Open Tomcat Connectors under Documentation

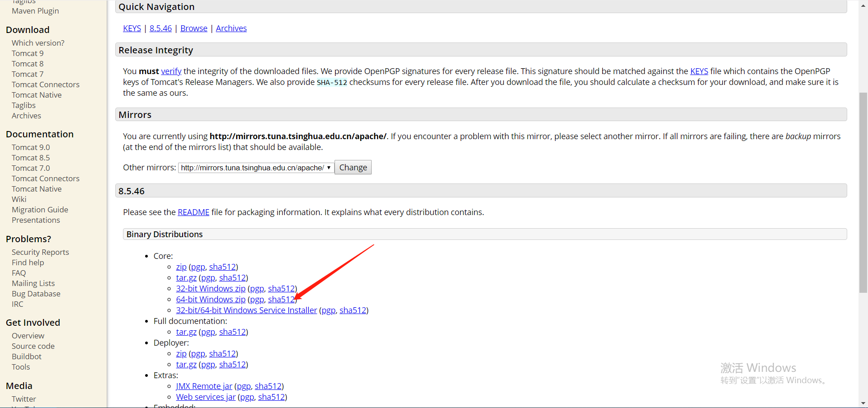(x=46, y=178)
